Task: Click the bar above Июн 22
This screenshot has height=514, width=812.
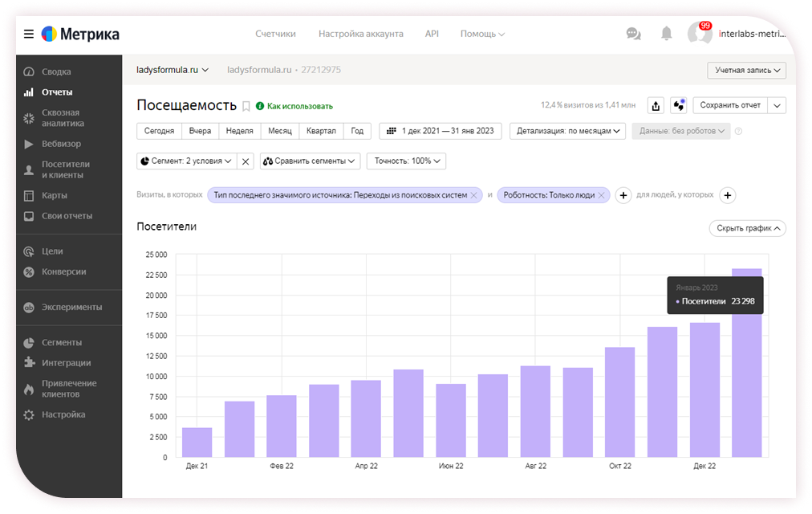Action: pos(451,421)
